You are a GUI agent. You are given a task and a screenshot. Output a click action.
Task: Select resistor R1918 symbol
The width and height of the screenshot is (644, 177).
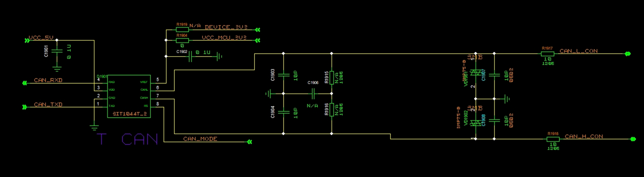[x=553, y=139]
